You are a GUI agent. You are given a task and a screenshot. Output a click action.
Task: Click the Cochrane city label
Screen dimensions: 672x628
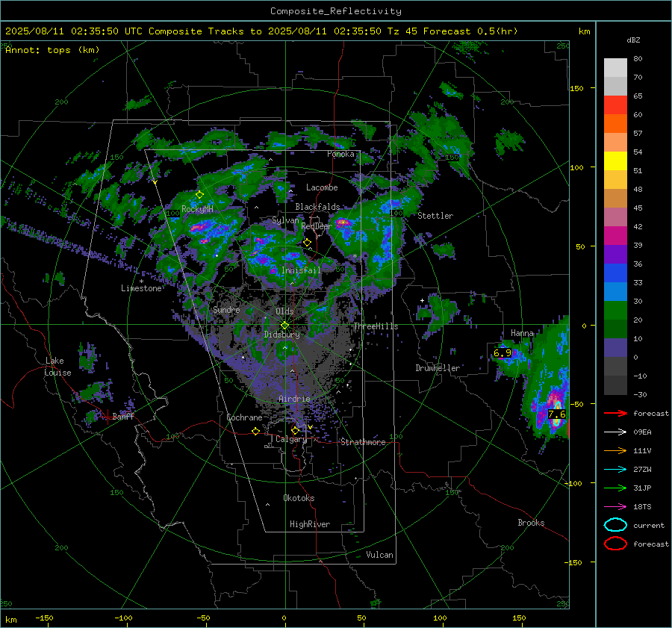[244, 417]
